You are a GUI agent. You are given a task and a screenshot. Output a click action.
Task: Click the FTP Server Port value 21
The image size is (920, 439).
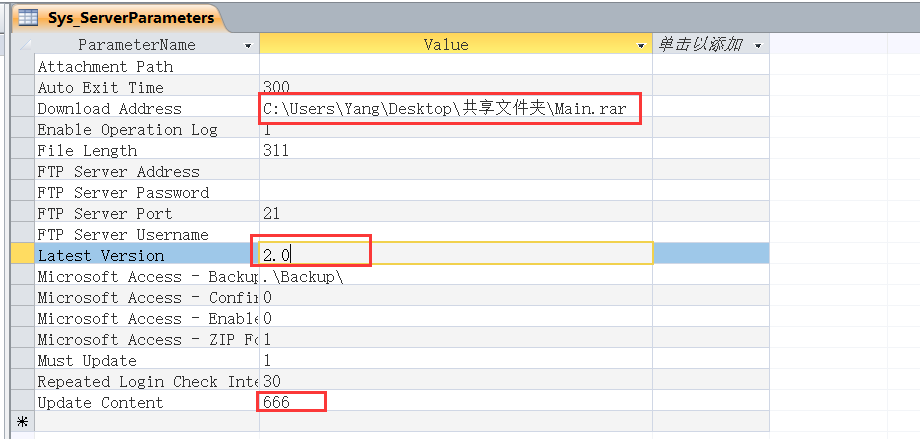click(x=456, y=214)
